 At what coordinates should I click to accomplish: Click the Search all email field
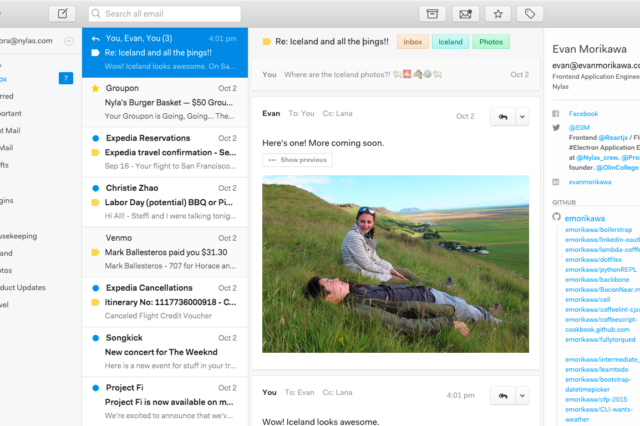[165, 14]
